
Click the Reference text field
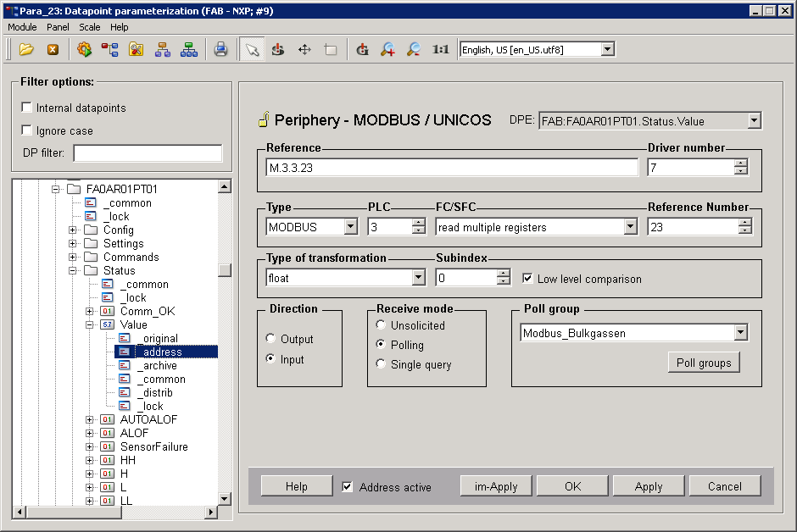click(452, 168)
